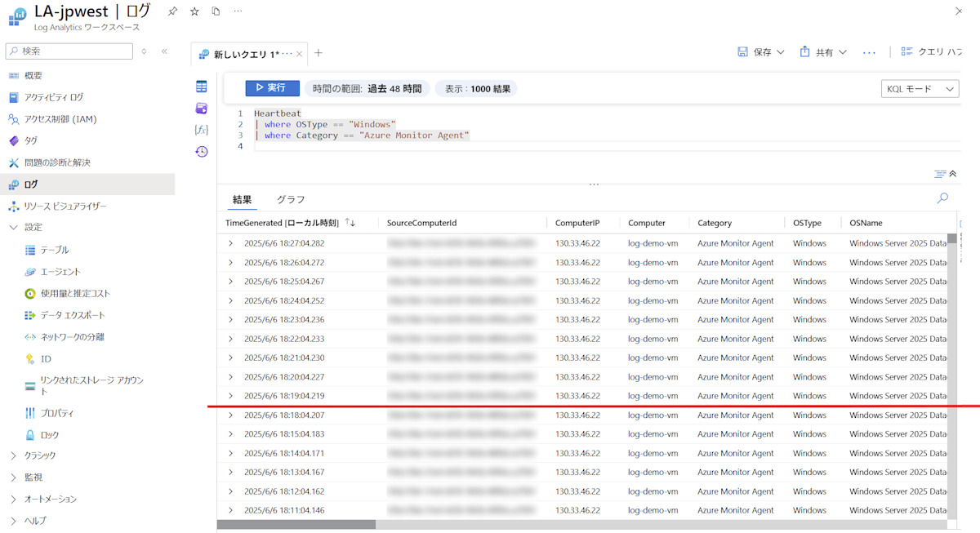
Task: Click the Category column header
Action: tap(715, 223)
